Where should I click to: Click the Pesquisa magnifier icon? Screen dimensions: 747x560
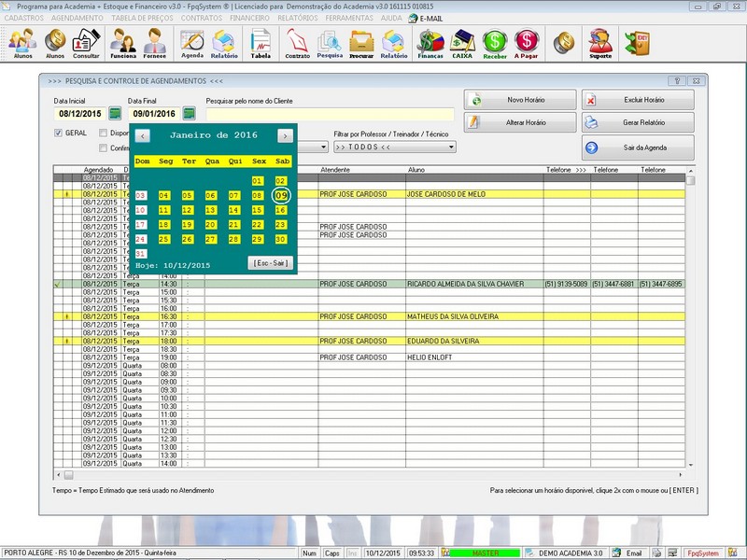click(330, 43)
